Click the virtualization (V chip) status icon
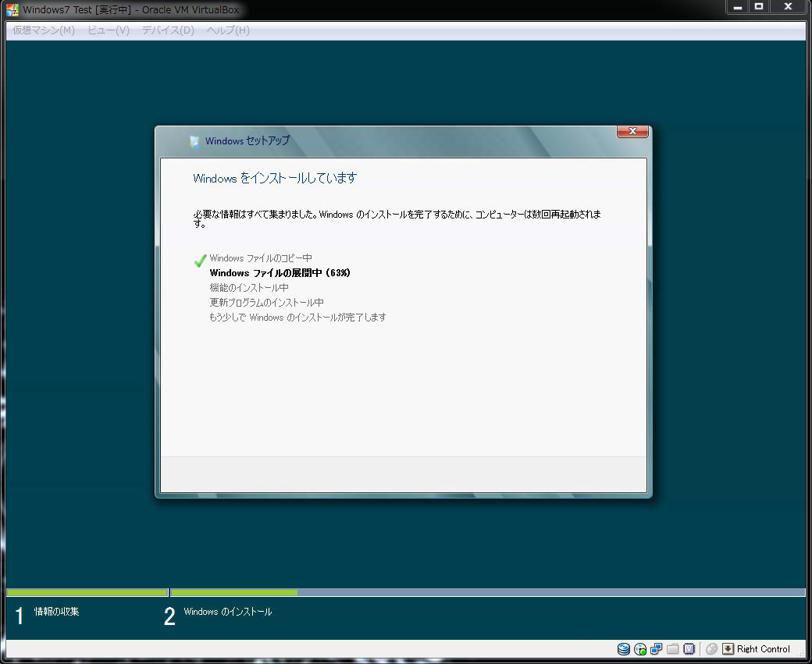 [689, 649]
